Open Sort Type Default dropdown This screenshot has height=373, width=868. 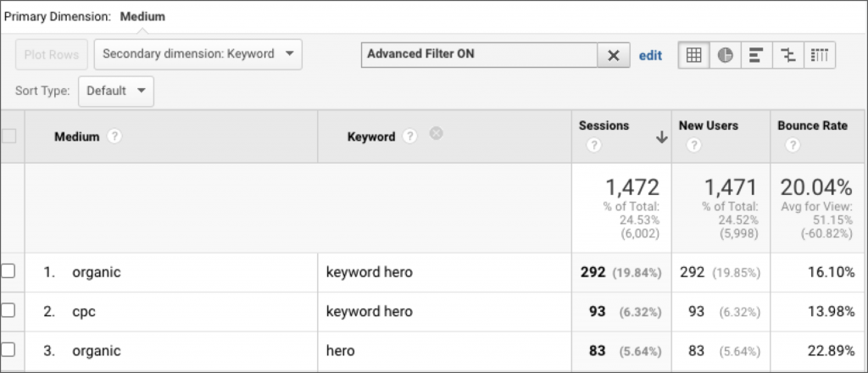[x=116, y=92]
